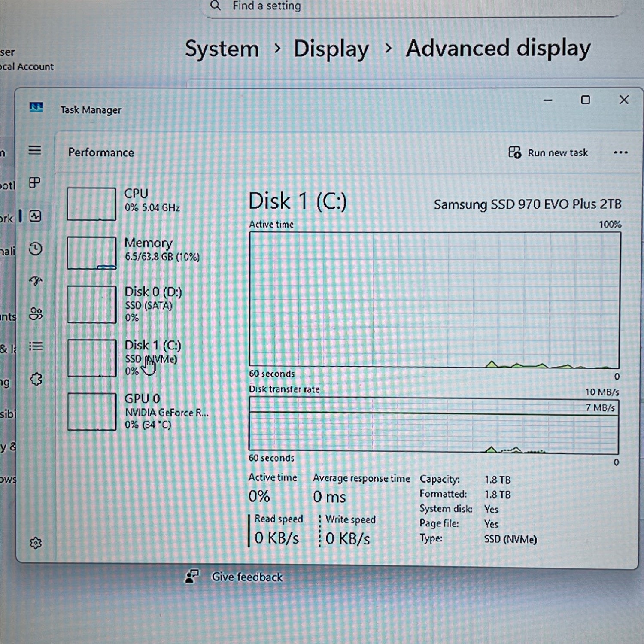Select the Disk 1 (C:) entry label
This screenshot has width=644, height=644.
[x=153, y=345]
